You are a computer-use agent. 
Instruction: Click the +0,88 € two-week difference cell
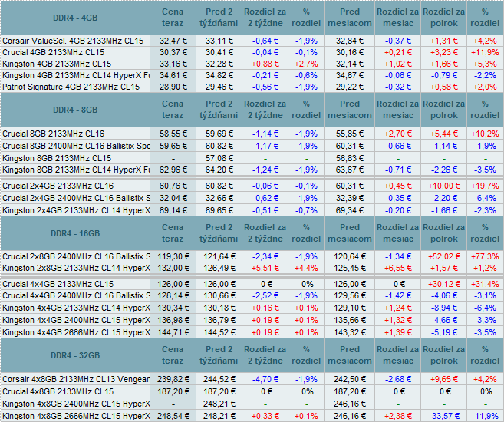point(265,64)
